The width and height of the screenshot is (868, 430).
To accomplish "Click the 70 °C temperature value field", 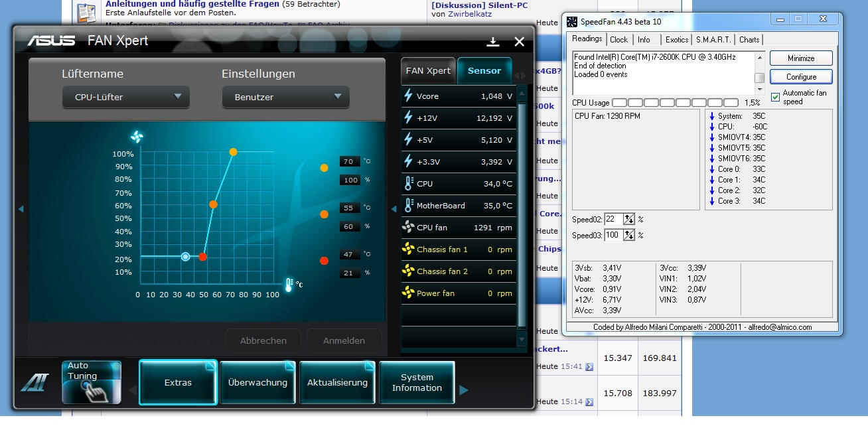I will click(x=349, y=161).
